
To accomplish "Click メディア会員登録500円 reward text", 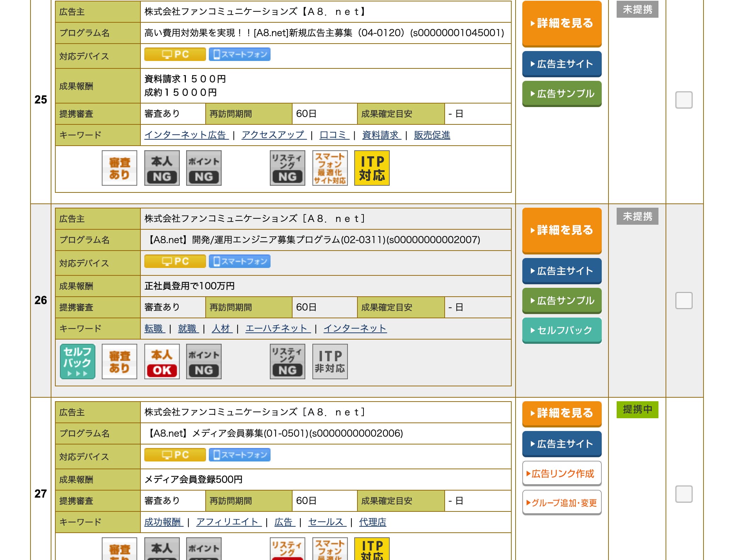I will (193, 480).
